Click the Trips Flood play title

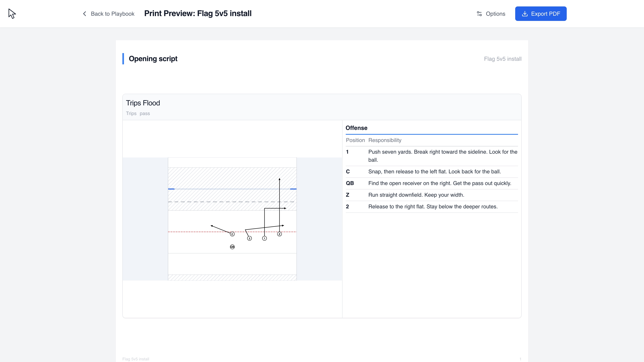(143, 103)
